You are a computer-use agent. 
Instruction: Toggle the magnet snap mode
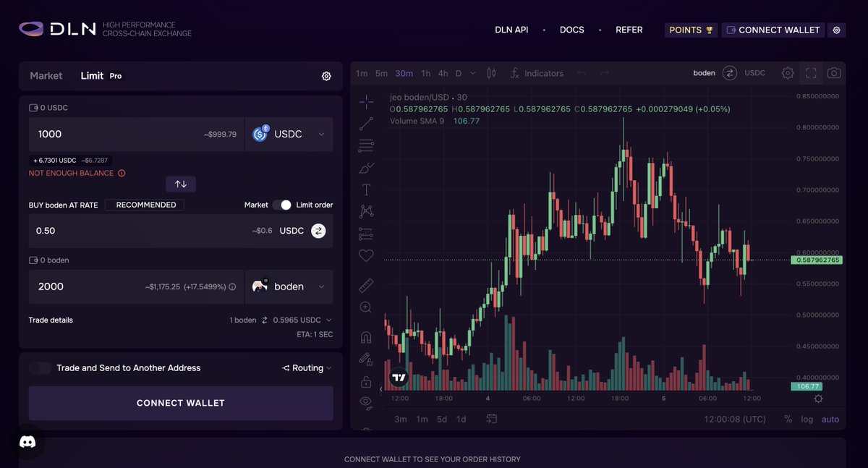367,337
